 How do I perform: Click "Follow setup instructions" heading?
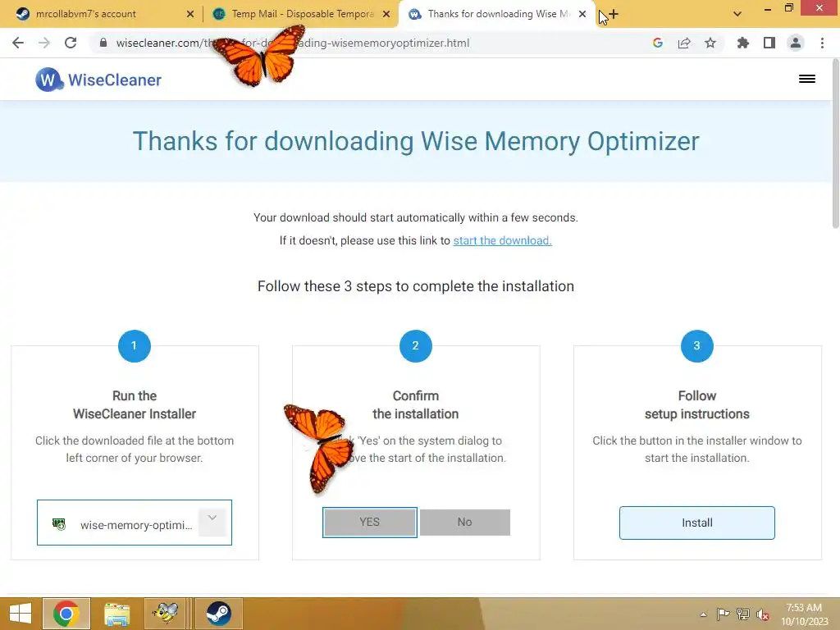(x=697, y=405)
